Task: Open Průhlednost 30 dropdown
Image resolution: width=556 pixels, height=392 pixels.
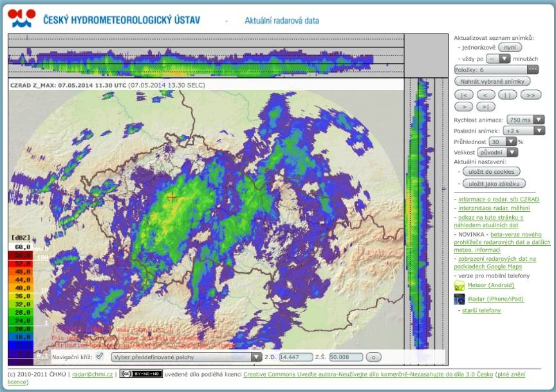Action: 503,142
